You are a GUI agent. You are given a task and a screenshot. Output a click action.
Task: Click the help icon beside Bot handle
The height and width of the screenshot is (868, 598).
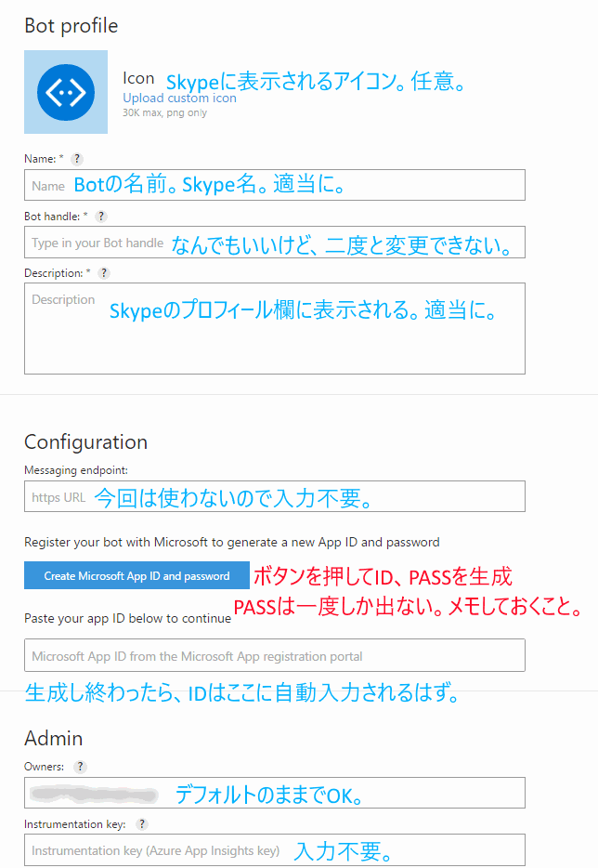pos(100,216)
